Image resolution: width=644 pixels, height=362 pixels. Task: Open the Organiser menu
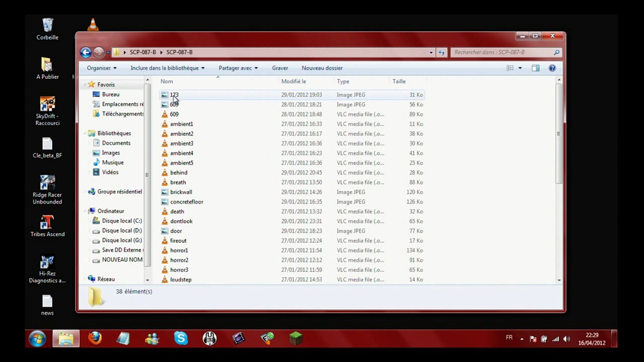point(102,68)
